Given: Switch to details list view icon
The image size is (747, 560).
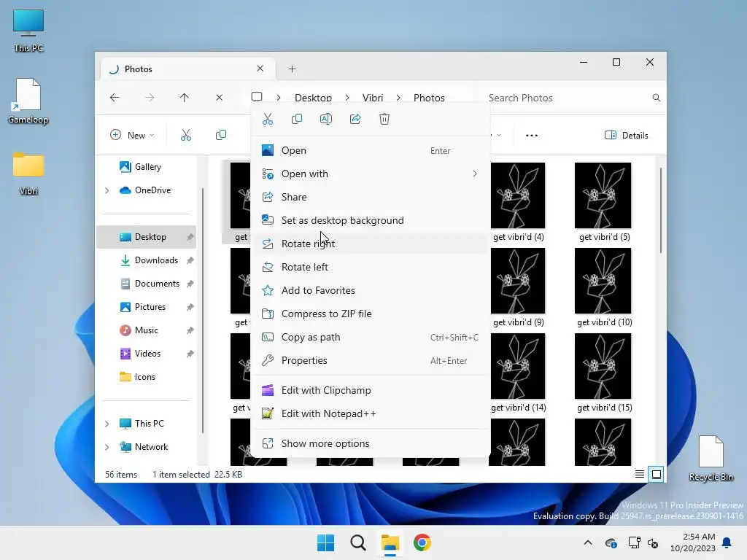Looking at the screenshot, I should (x=640, y=474).
